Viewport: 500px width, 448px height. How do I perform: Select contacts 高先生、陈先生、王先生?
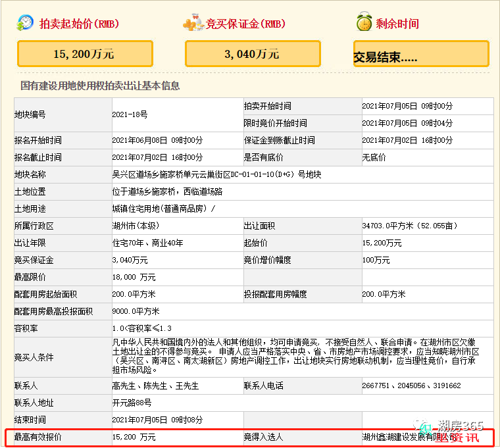156,386
